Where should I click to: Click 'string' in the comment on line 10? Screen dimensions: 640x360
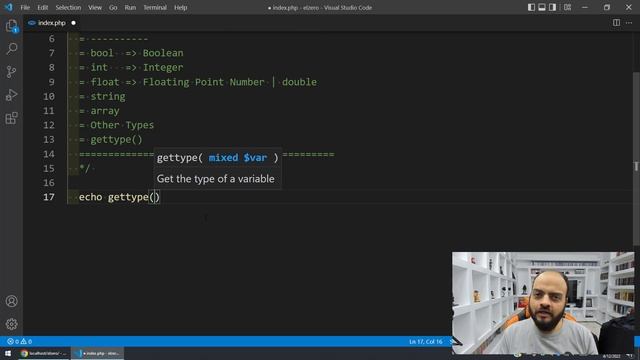pos(108,97)
